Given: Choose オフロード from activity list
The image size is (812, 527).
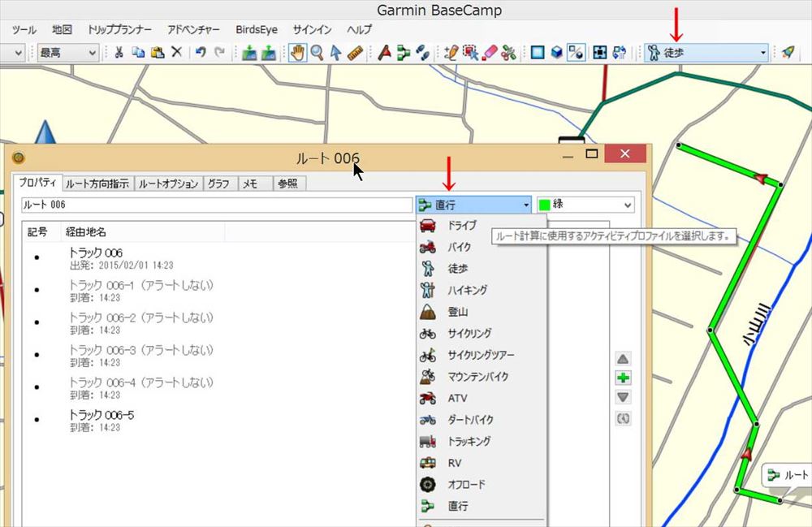Looking at the screenshot, I should (481, 485).
